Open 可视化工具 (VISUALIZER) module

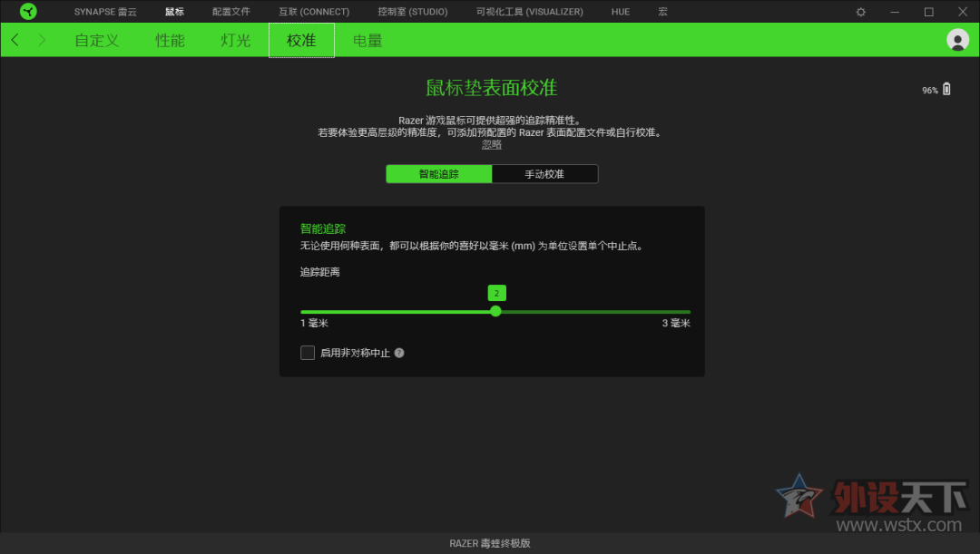(529, 12)
